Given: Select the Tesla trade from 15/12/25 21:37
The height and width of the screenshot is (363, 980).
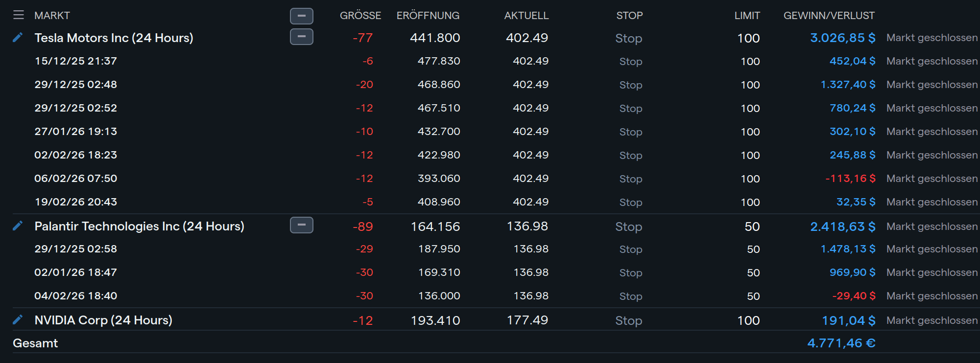Looking at the screenshot, I should coord(75,61).
